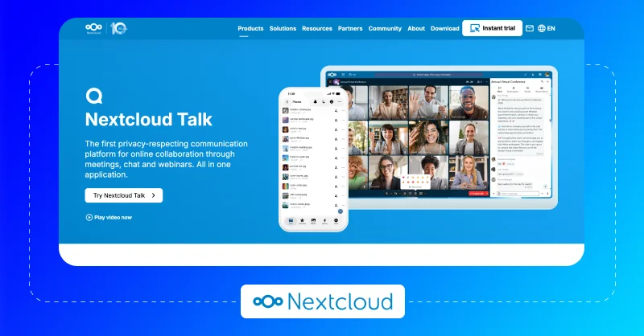
Task: Select the video tile of the blonde woman with headphones
Action: pyautogui.click(x=469, y=172)
